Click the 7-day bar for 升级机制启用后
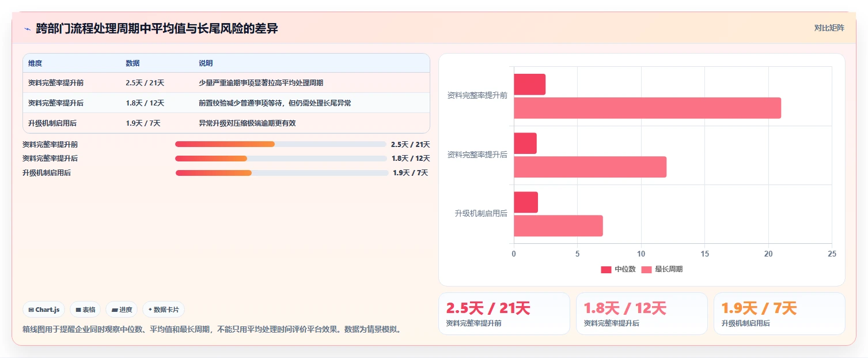This screenshot has width=868, height=358. coord(558,225)
